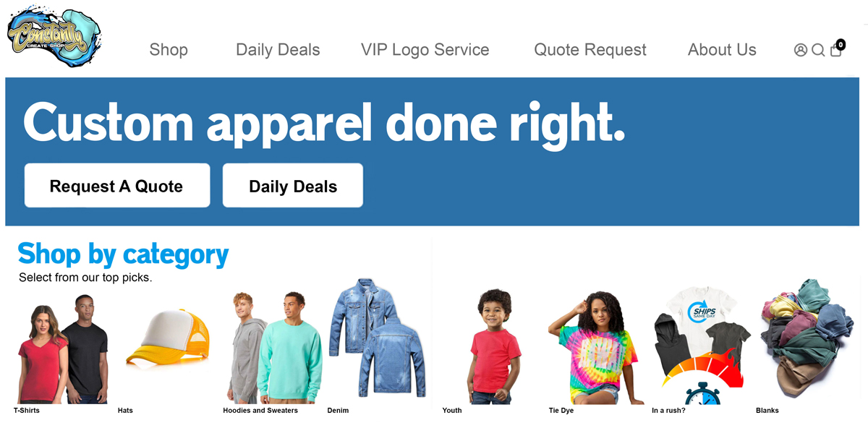The height and width of the screenshot is (428, 868).
Task: Select the T-Shirts category image
Action: pyautogui.click(x=62, y=349)
